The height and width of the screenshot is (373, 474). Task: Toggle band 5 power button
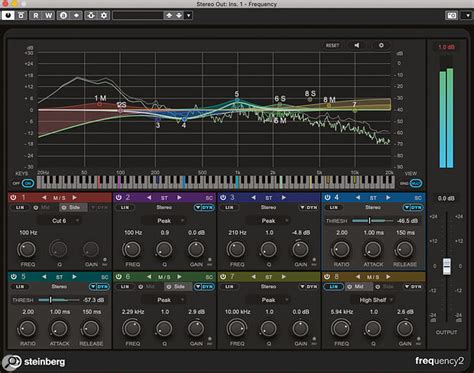click(x=13, y=277)
